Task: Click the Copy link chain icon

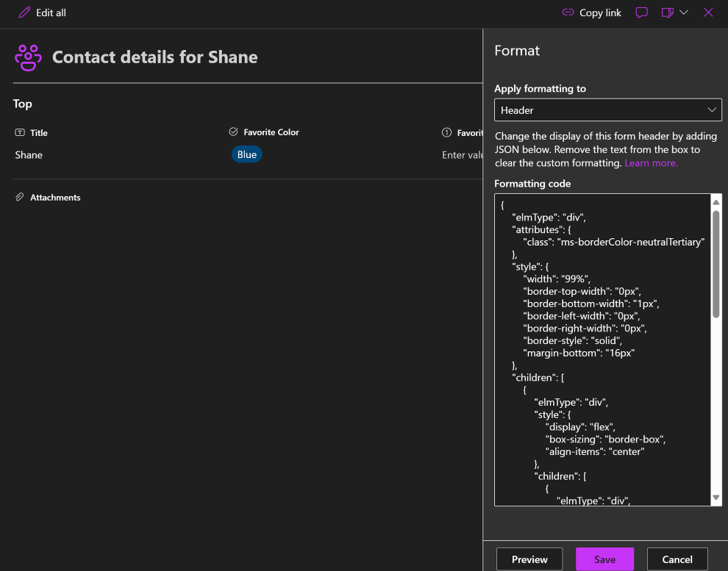Action: (x=568, y=12)
